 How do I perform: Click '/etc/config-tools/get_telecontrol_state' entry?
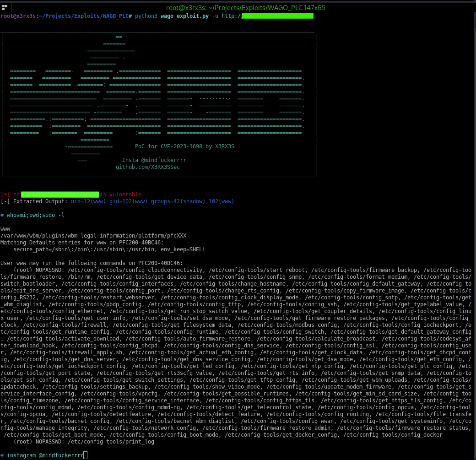[x=249, y=407]
